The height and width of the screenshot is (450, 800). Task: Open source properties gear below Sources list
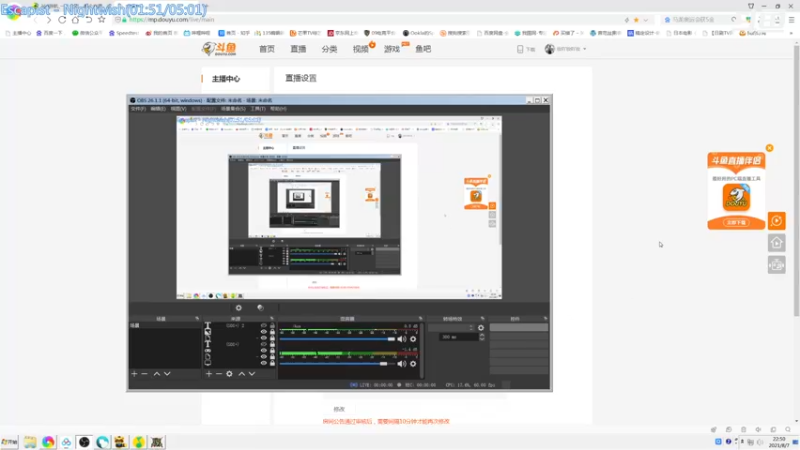[230, 374]
